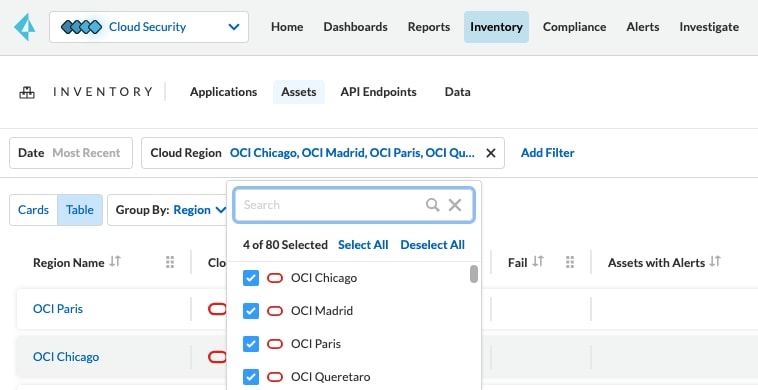This screenshot has width=758, height=390.
Task: Switch to Table view
Action: [x=80, y=210]
